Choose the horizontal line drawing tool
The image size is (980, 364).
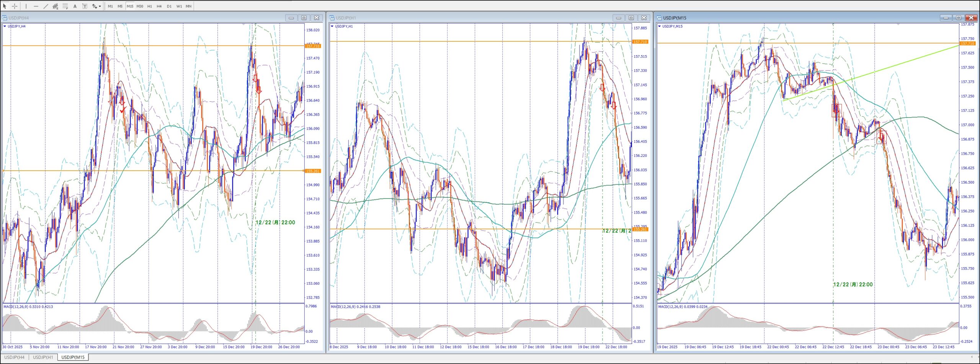coord(36,6)
